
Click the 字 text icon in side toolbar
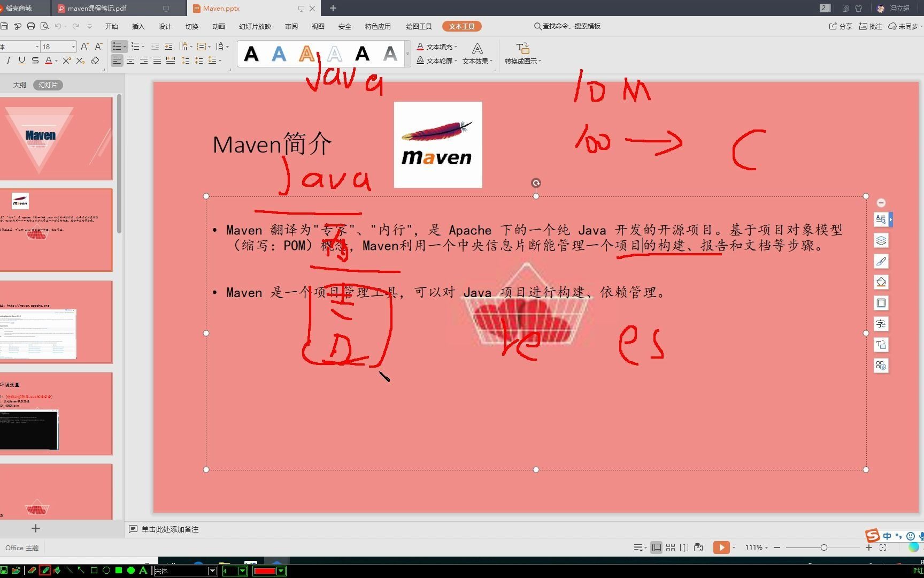pos(881,324)
